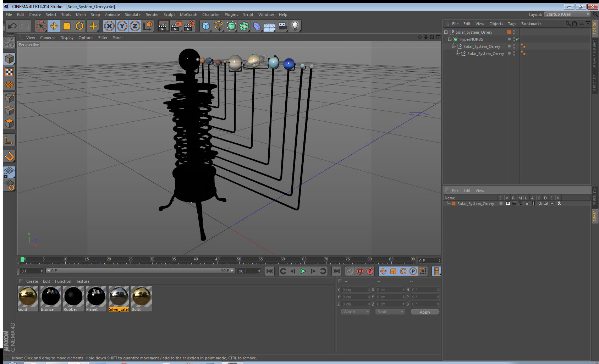599x364 pixels.
Task: Select the Gold material thumbnail
Action: point(28,297)
